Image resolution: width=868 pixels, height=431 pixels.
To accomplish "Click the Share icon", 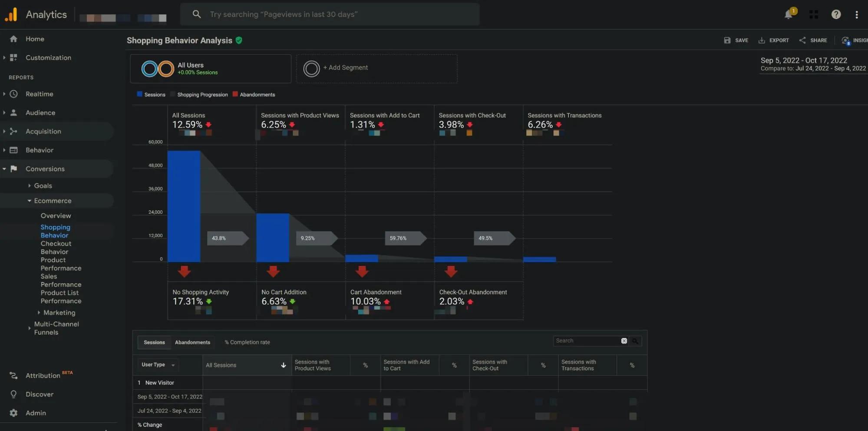I will click(802, 40).
